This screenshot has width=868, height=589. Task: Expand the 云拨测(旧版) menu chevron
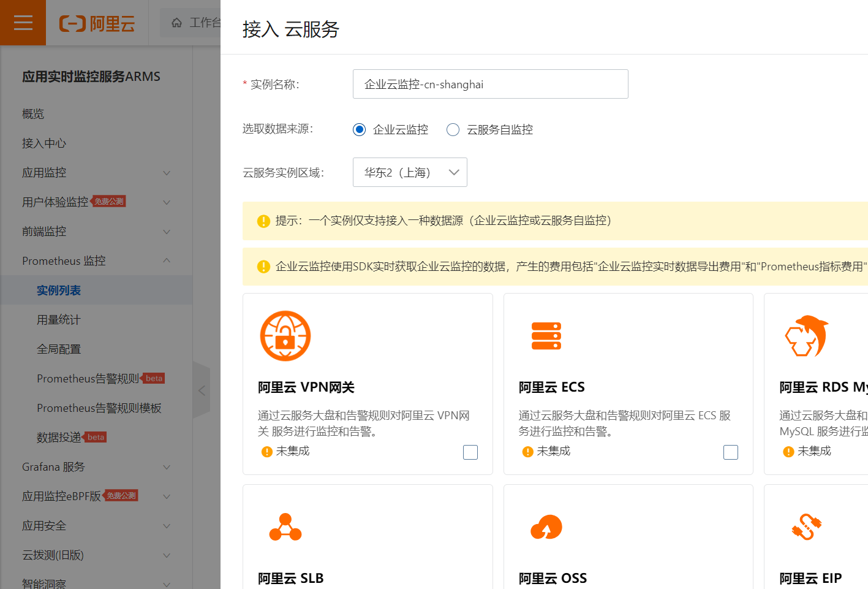167,555
